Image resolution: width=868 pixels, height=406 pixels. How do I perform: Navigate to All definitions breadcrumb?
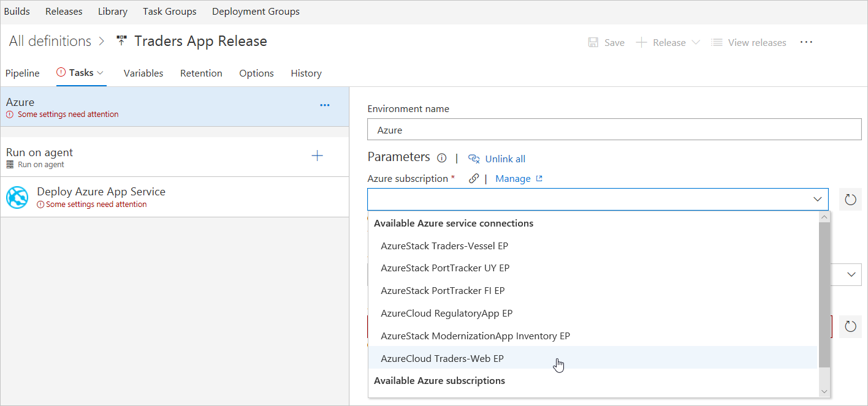[50, 41]
